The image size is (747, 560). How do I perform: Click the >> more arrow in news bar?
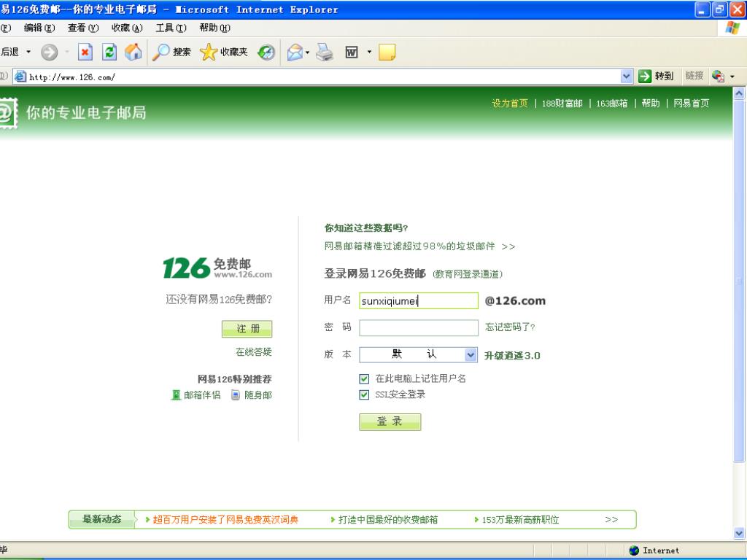coord(611,519)
